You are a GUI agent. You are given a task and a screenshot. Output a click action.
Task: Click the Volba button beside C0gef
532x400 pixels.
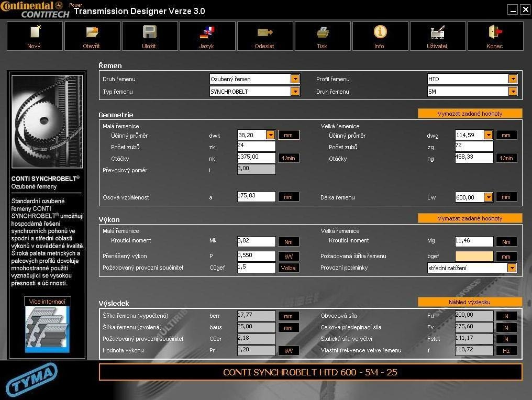tap(289, 268)
